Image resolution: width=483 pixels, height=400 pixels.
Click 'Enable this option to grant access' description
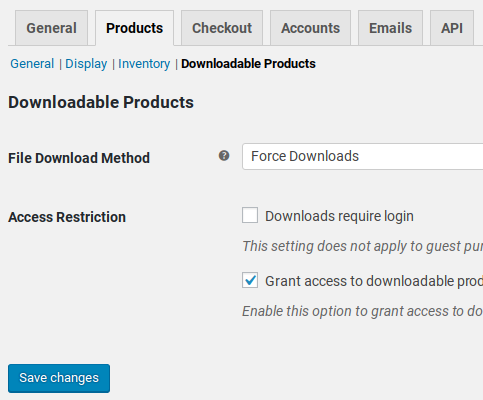coord(362,311)
